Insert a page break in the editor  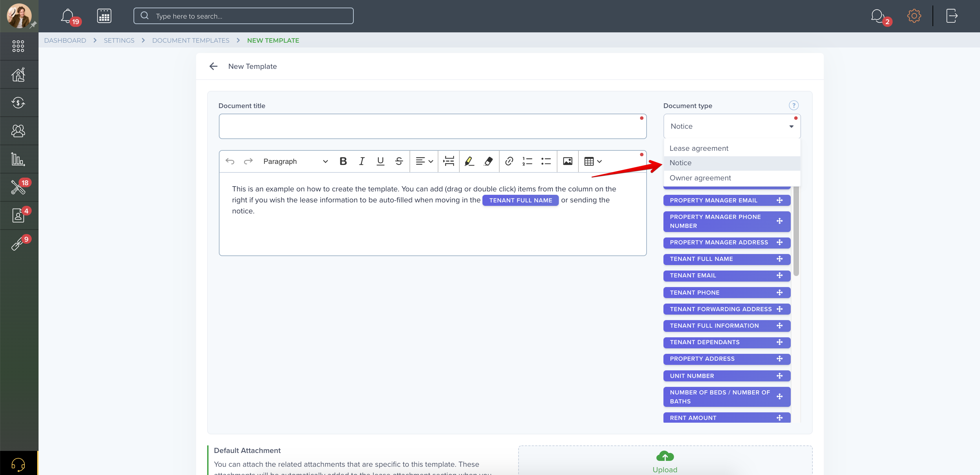(x=448, y=161)
